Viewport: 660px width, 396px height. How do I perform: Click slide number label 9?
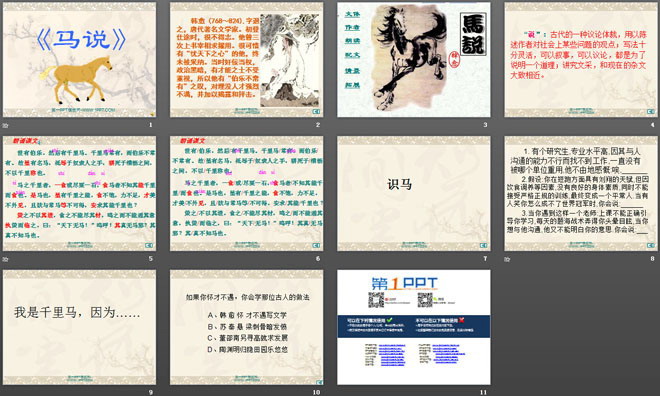(150, 392)
